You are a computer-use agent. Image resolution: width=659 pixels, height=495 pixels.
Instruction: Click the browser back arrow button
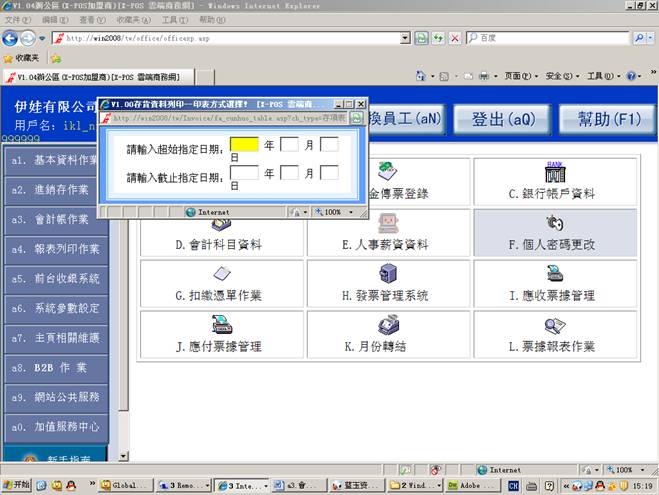(x=11, y=38)
